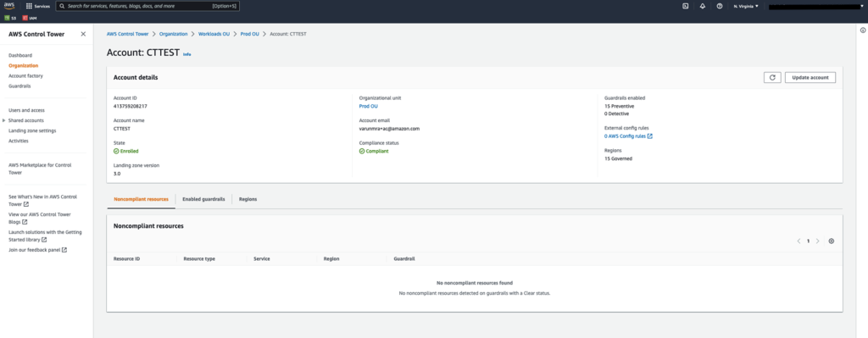Refresh the account details
Image resolution: width=868 pixels, height=338 pixels.
pos(771,77)
